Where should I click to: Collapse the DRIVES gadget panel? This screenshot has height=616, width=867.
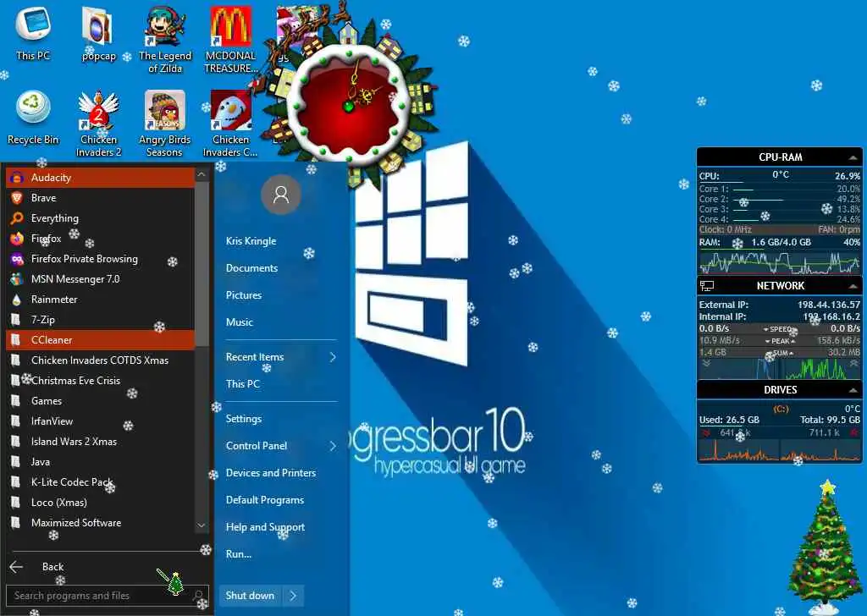click(853, 390)
